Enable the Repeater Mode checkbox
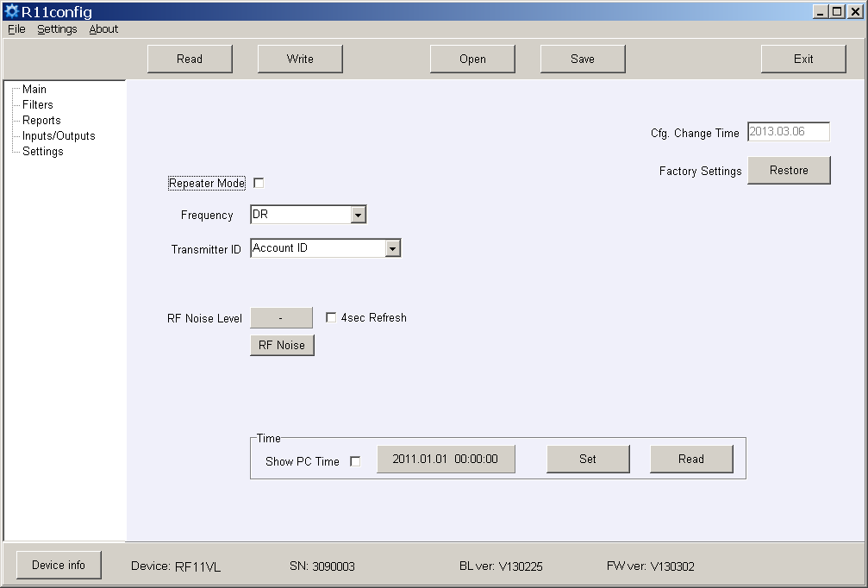 click(x=259, y=183)
